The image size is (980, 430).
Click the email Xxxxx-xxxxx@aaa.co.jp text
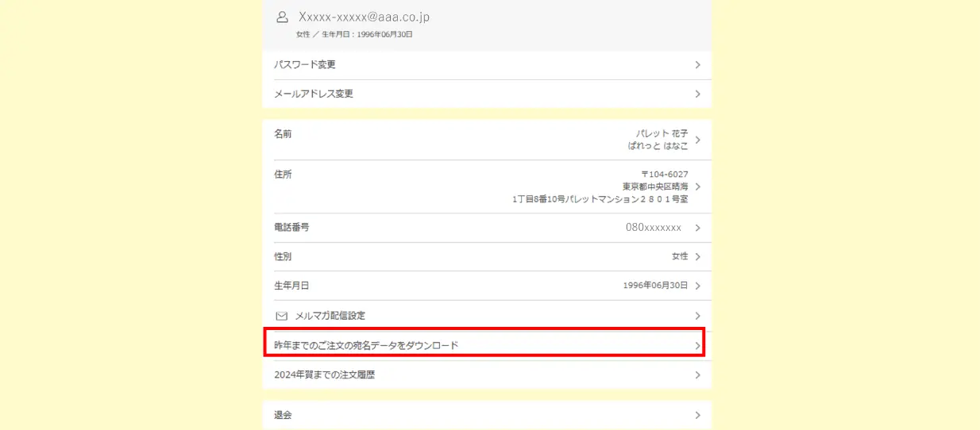(x=364, y=17)
